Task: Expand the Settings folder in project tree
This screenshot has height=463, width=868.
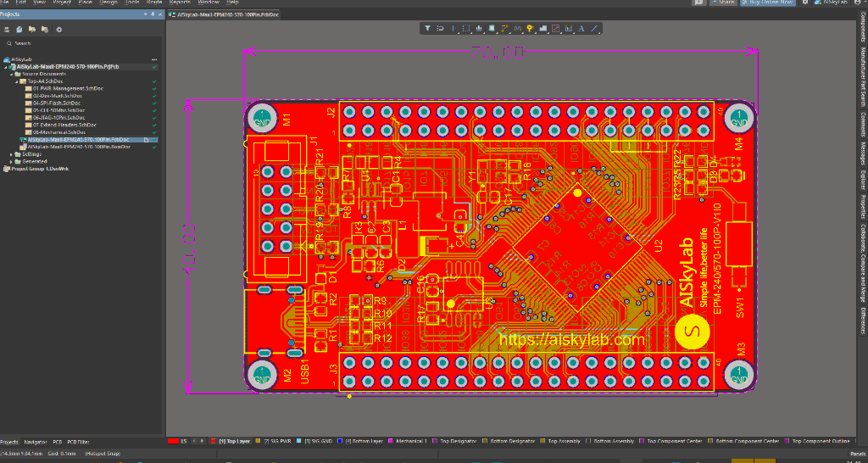Action: [11, 154]
